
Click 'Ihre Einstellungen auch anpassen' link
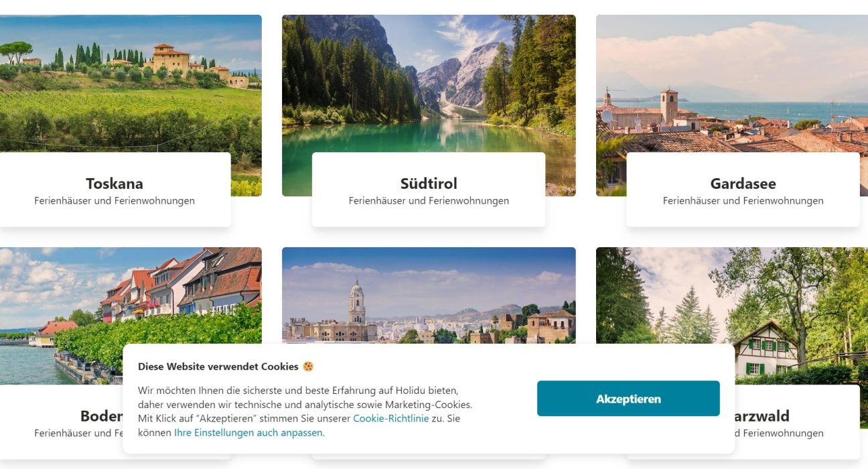[248, 433]
